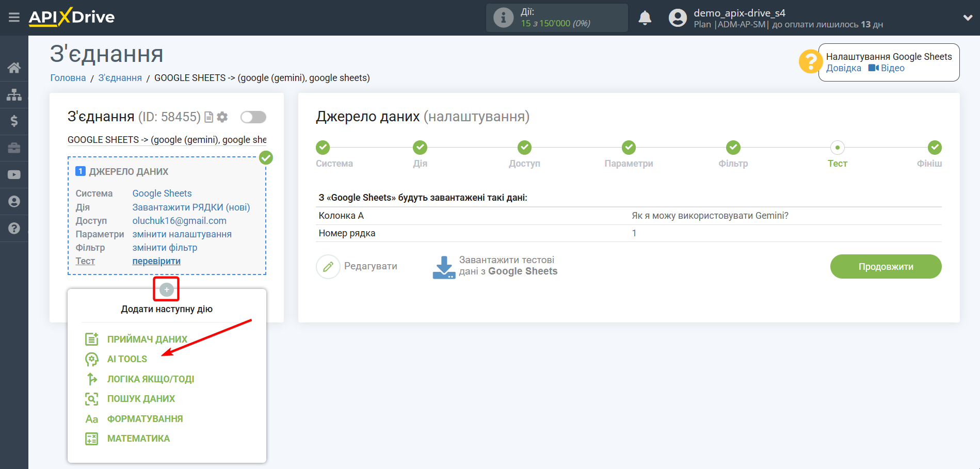980x469 pixels.
Task: Select ПРИЙМАЧ ДАНИХ from the menu
Action: tap(147, 339)
